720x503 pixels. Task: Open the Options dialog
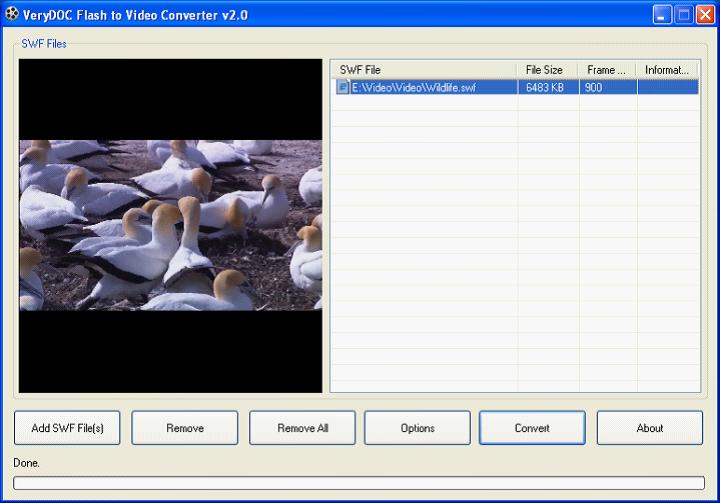click(417, 428)
